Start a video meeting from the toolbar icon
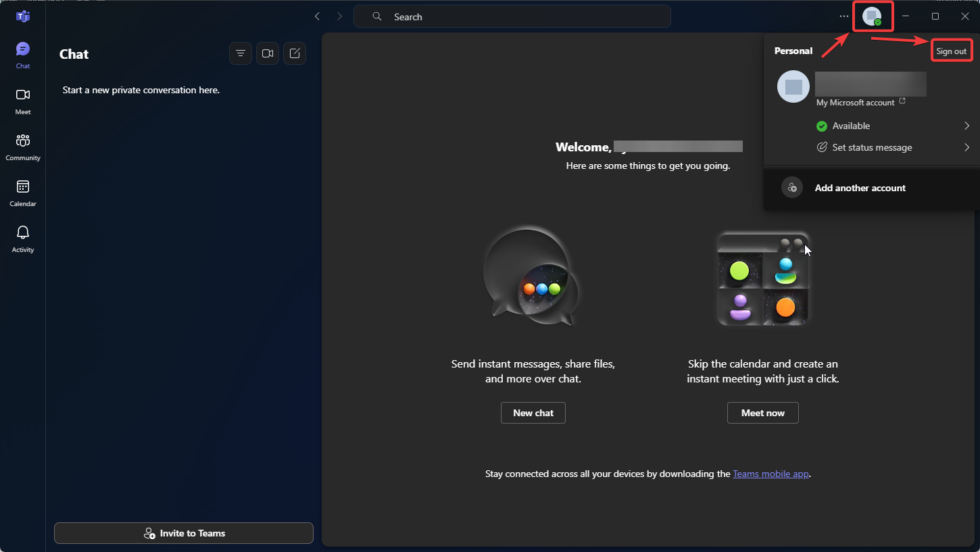 tap(267, 53)
